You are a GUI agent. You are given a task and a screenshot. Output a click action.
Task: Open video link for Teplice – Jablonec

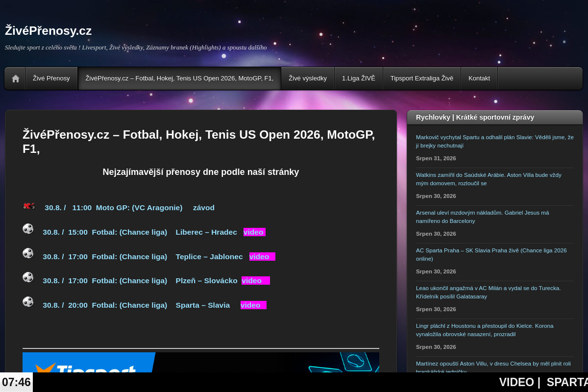pyautogui.click(x=262, y=257)
